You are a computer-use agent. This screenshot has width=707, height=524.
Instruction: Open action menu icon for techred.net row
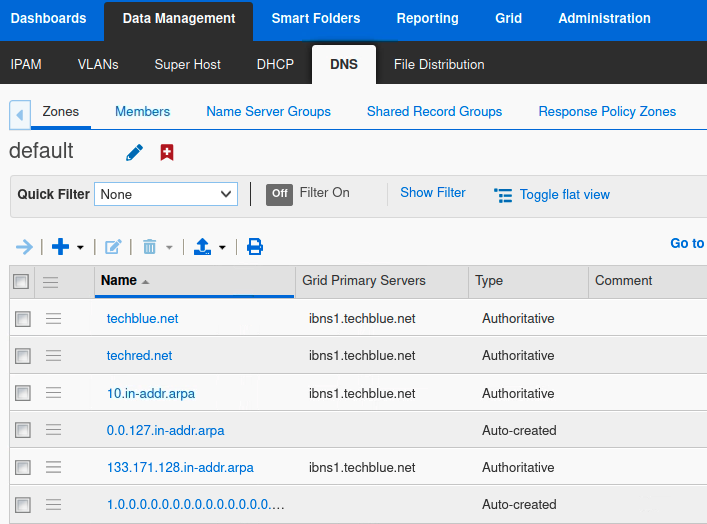[54, 355]
